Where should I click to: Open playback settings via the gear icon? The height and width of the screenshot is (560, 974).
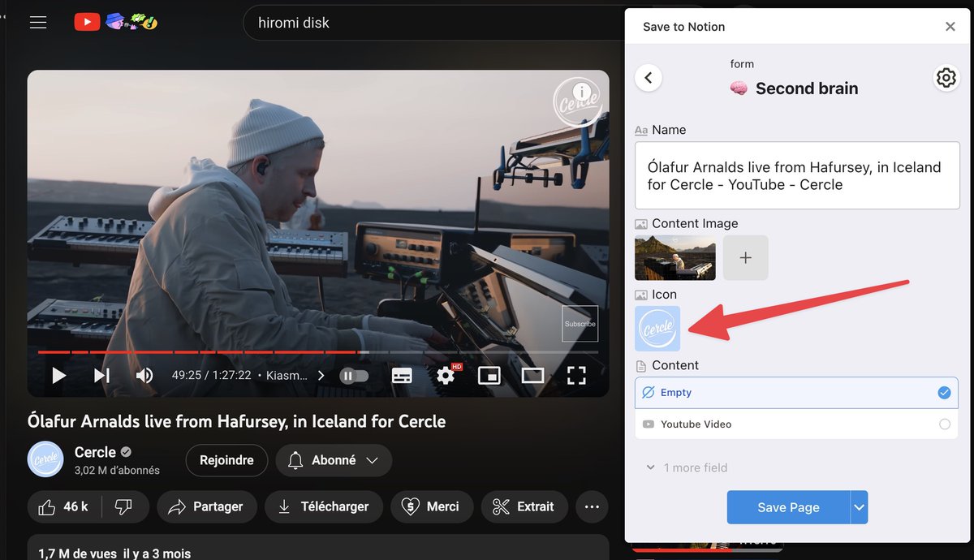[x=444, y=375]
